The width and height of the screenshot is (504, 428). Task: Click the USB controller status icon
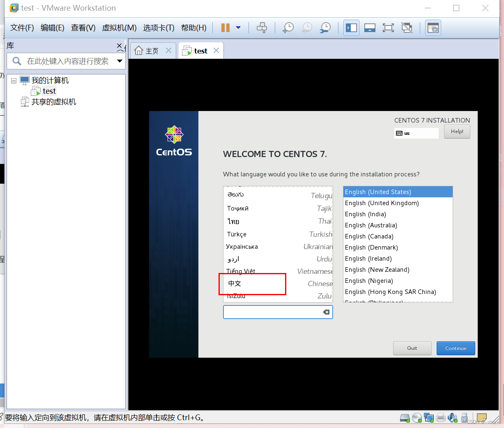[x=465, y=418]
